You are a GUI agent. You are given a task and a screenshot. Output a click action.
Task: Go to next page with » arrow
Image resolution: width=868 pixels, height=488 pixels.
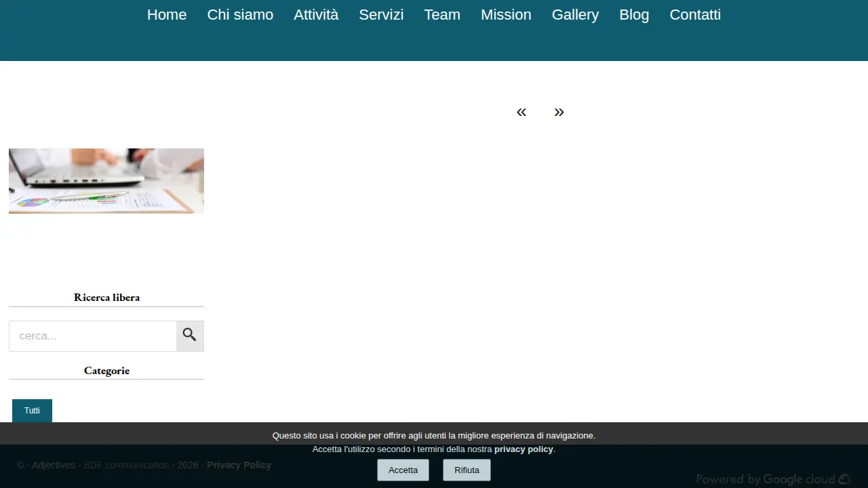[x=559, y=112]
